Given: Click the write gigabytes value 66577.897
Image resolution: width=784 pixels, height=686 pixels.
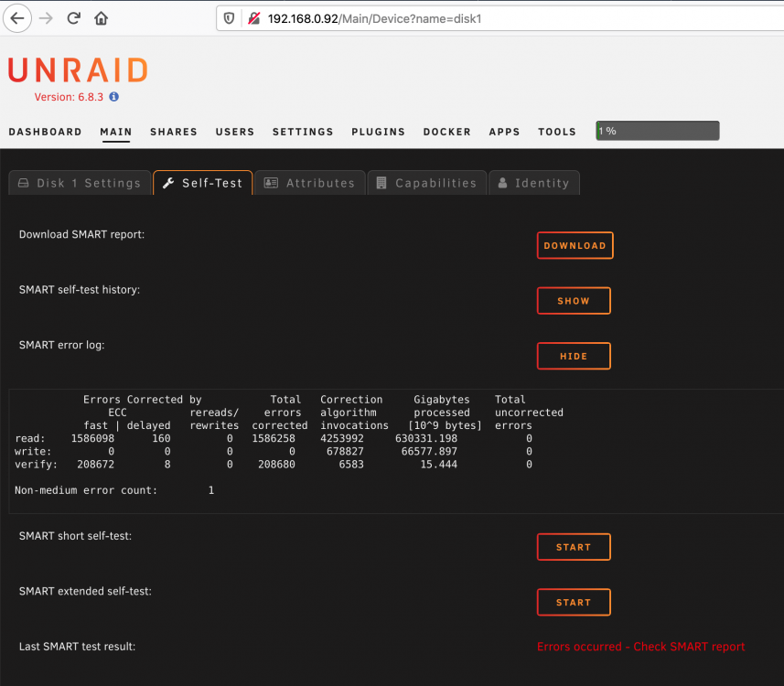Looking at the screenshot, I should [x=429, y=452].
